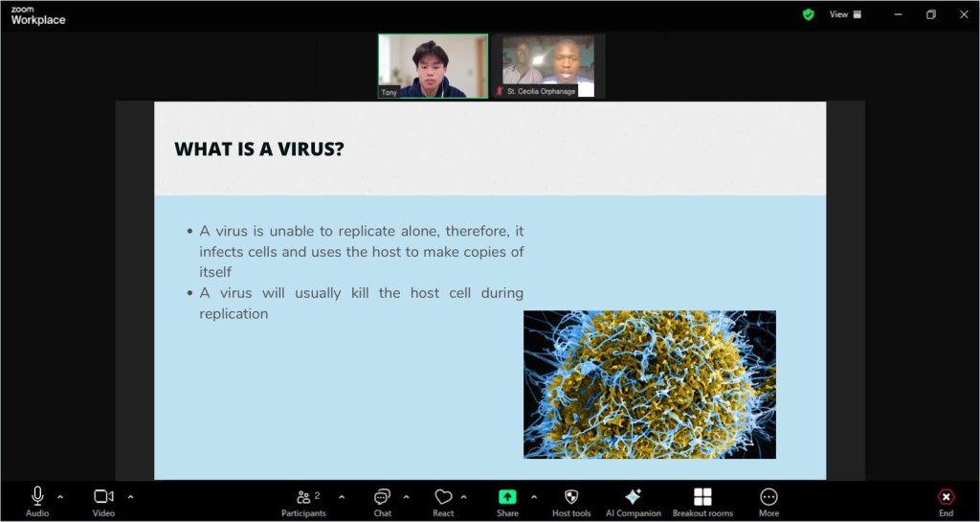The height and width of the screenshot is (522, 980).
Task: Minimize the Zoom window
Action: (x=898, y=14)
